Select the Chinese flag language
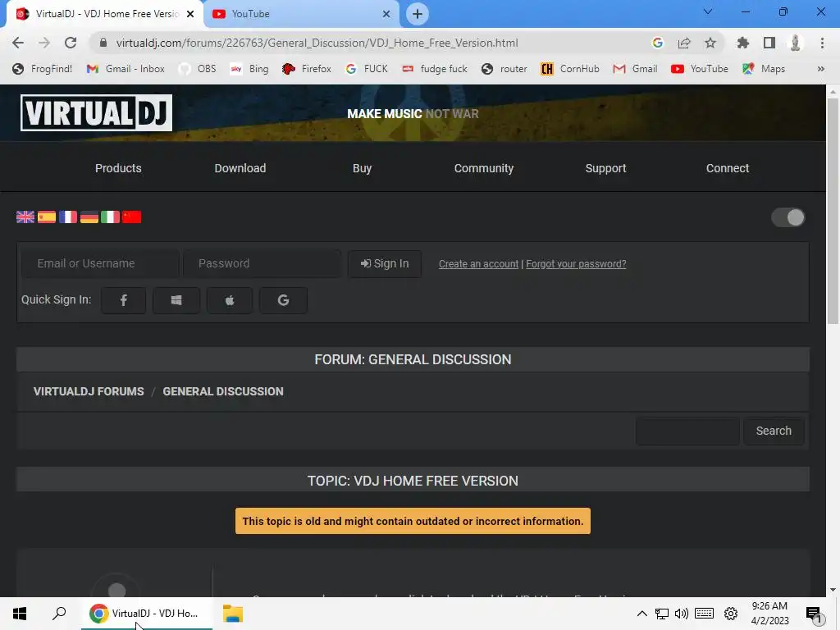 point(132,217)
